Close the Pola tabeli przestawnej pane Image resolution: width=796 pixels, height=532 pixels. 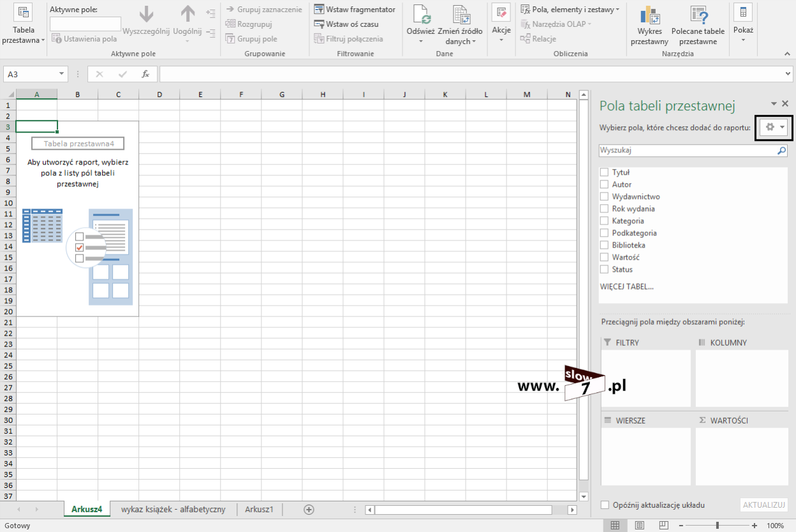tap(785, 103)
